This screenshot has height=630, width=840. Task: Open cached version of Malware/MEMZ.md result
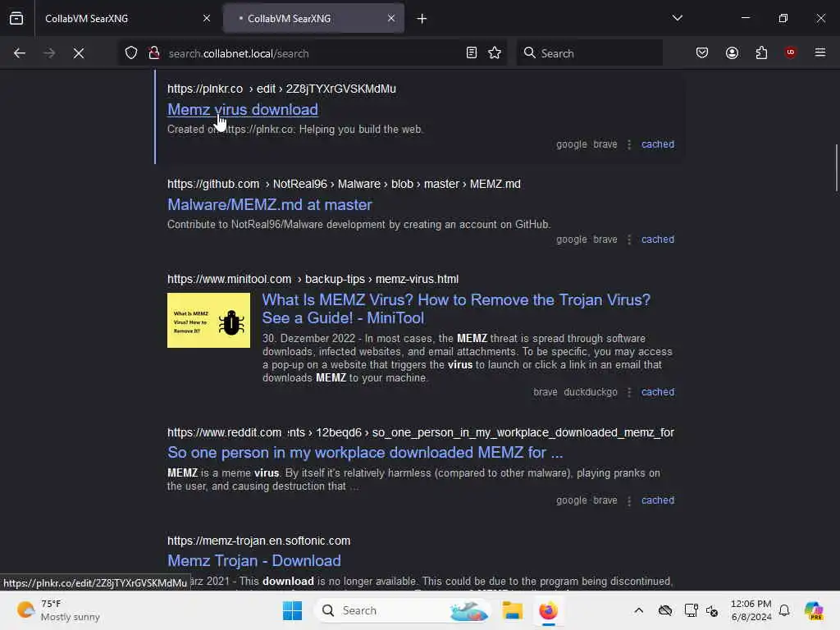(x=658, y=240)
